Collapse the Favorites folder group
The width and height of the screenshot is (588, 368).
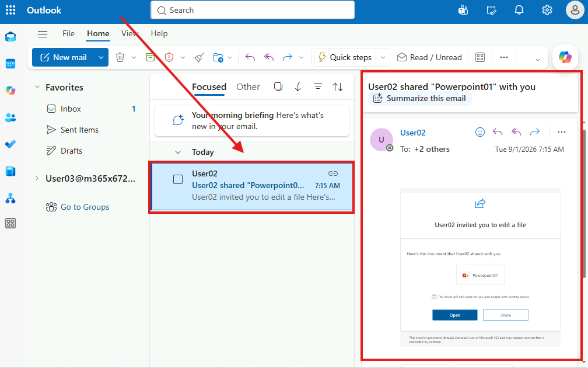tap(37, 87)
